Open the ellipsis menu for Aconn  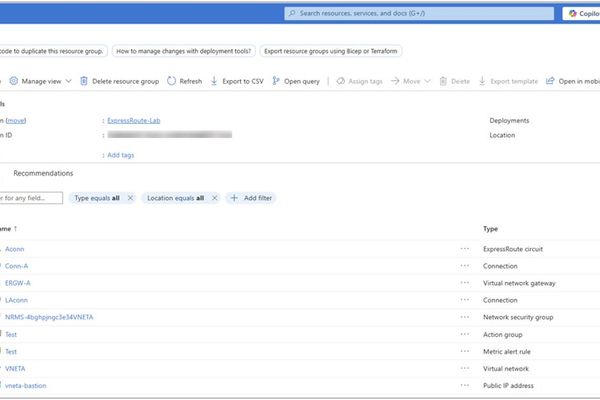tap(465, 249)
